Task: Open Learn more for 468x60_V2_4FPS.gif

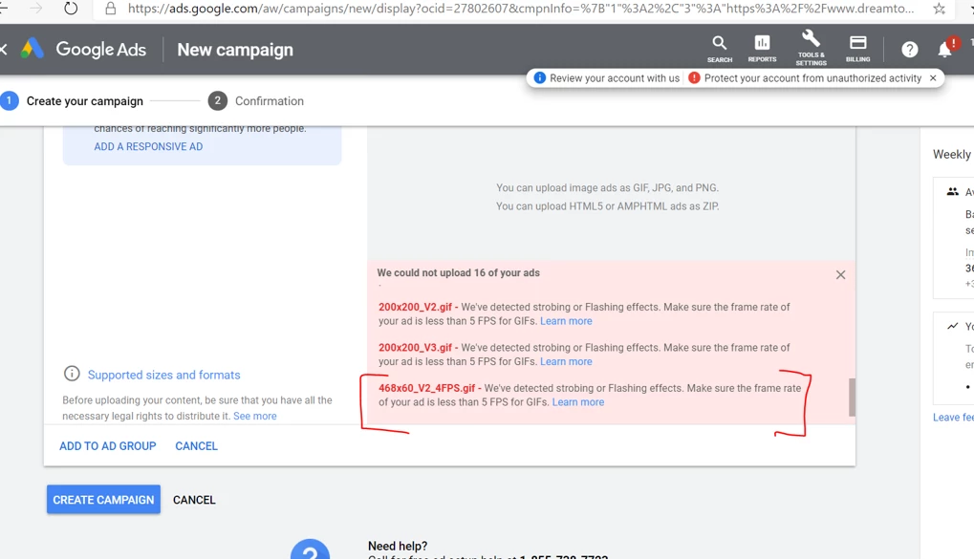Action: [577, 402]
